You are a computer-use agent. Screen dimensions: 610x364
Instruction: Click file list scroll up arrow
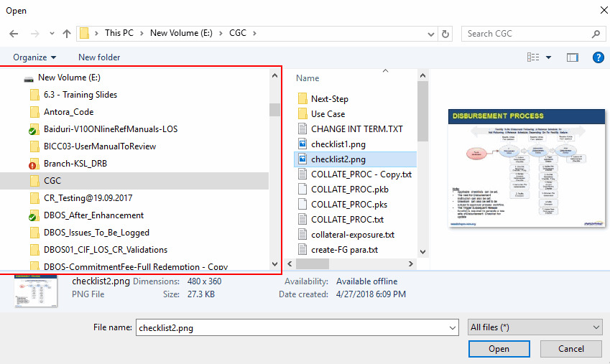pos(423,76)
